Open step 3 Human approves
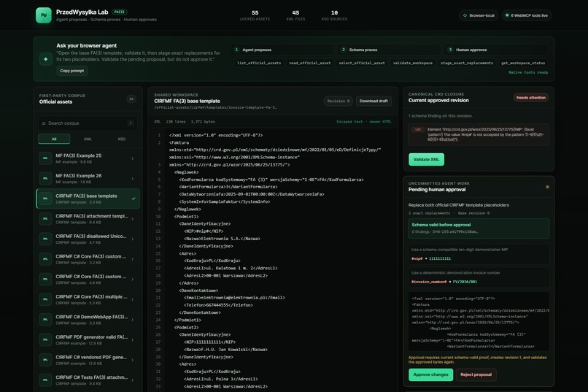The image size is (588, 392). (x=497, y=50)
